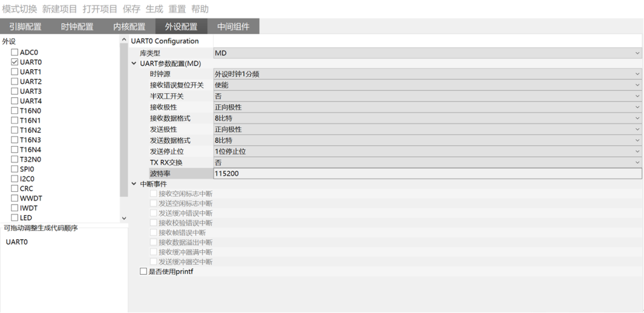
Task: Enable the SPI0 peripheral checkbox
Action: point(14,169)
